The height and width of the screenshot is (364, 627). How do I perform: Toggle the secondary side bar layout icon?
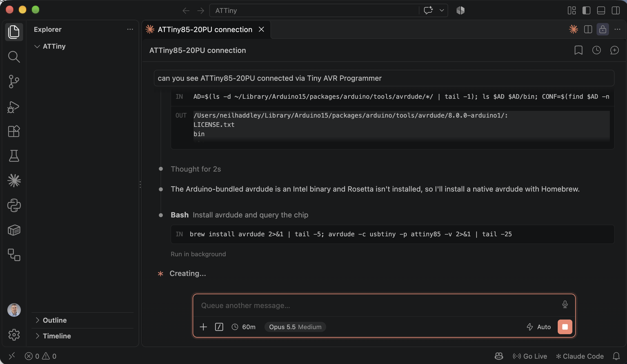615,11
